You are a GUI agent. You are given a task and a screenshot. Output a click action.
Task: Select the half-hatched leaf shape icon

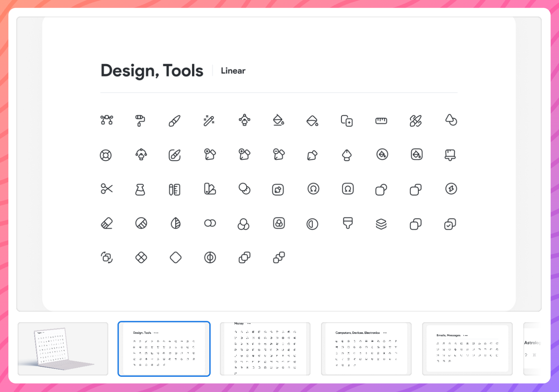tap(176, 223)
